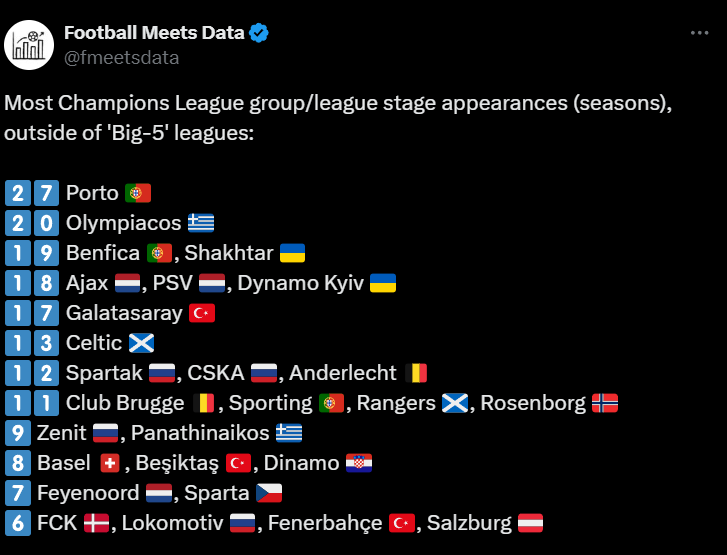
Task: Click the Football Meets Data profile avatar
Action: 29,45
